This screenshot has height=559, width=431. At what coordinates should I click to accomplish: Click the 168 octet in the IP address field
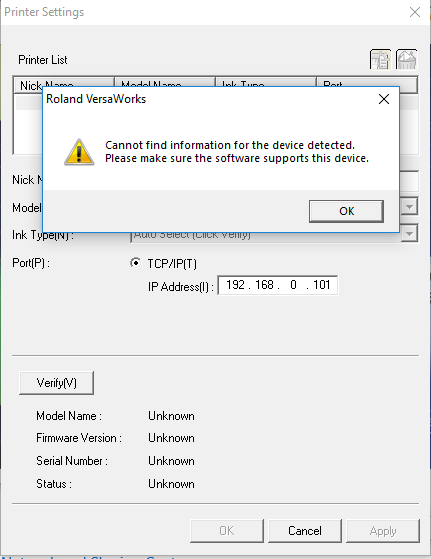[264, 285]
